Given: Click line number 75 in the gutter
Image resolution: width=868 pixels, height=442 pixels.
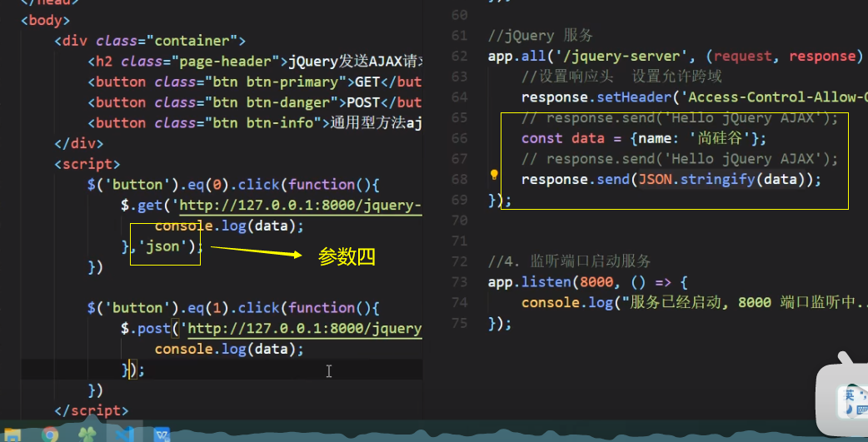Looking at the screenshot, I should [459, 323].
